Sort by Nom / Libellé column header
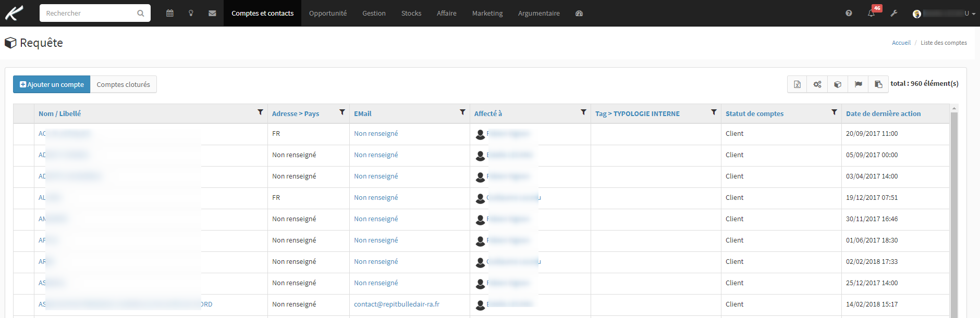Screen dimensions: 980x318 click(x=60, y=113)
